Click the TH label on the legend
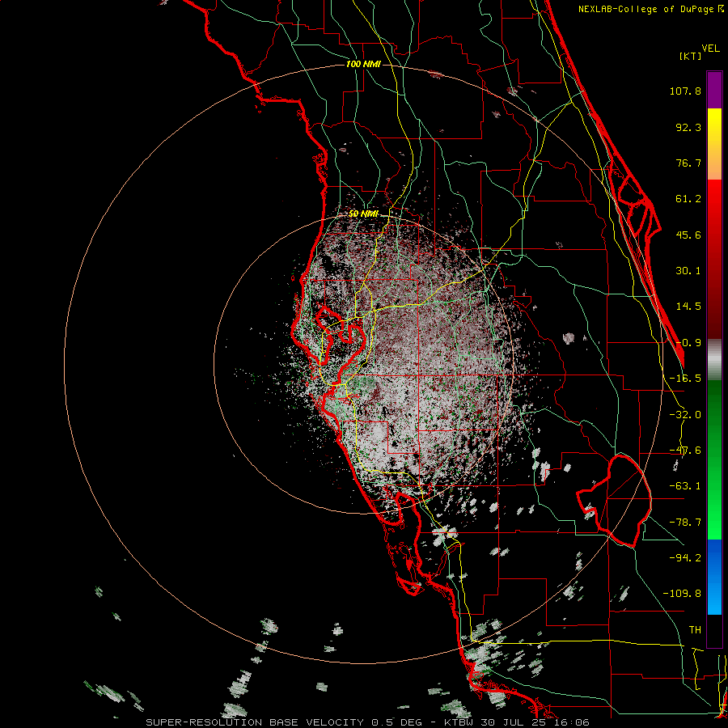The height and width of the screenshot is (728, 728). tap(695, 630)
